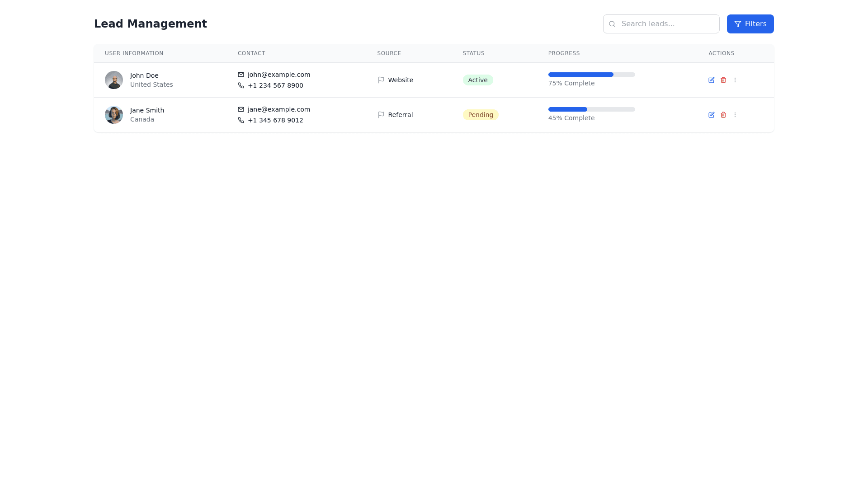Click the search magnifier icon in search bar
868x488 pixels.
pyautogui.click(x=612, y=23)
